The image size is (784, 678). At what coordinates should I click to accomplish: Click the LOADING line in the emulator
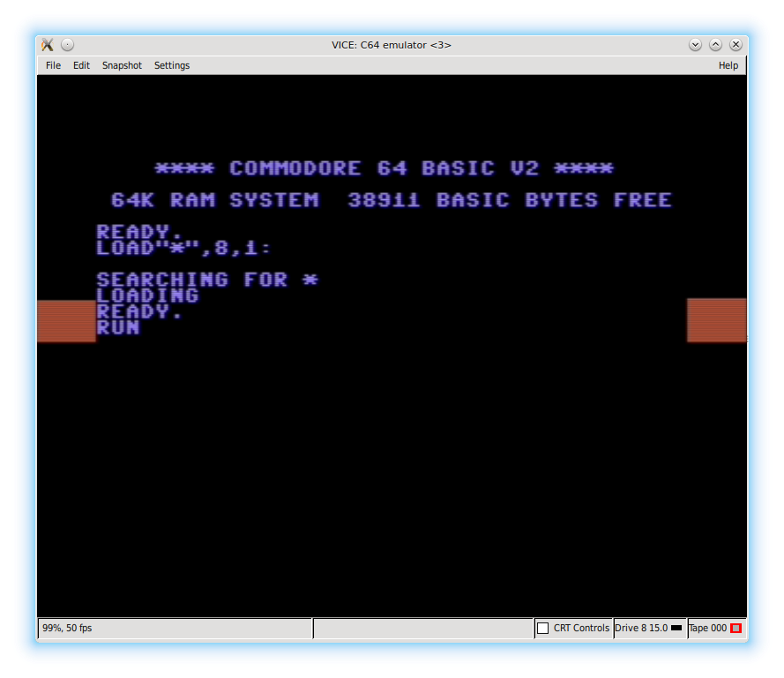pyautogui.click(x=148, y=296)
